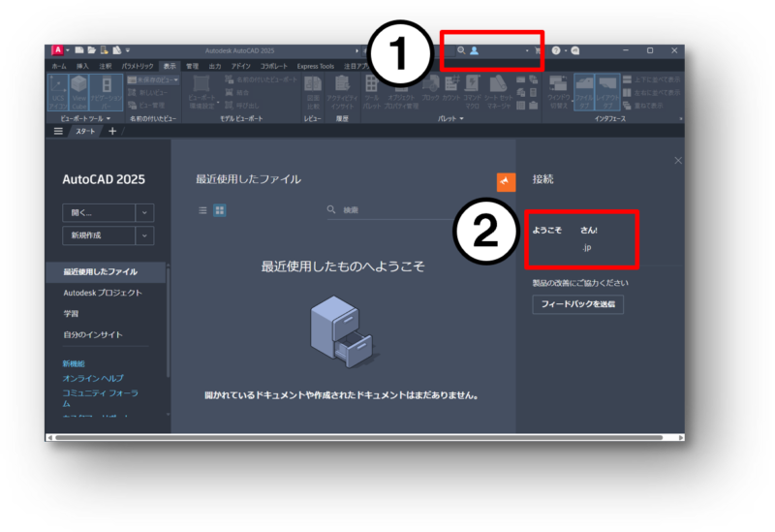The height and width of the screenshot is (532, 775).
Task: Open the dropdown arrow beside 新規作成
Action: 144,235
